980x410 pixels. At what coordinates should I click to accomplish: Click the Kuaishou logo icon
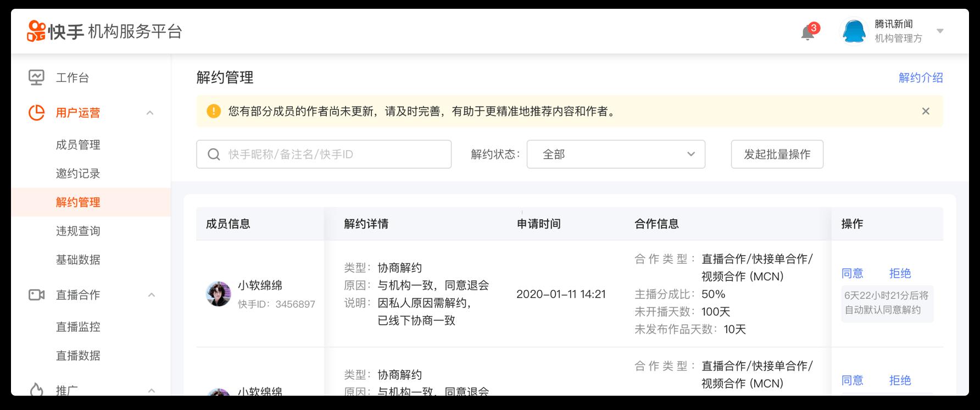coord(36,31)
